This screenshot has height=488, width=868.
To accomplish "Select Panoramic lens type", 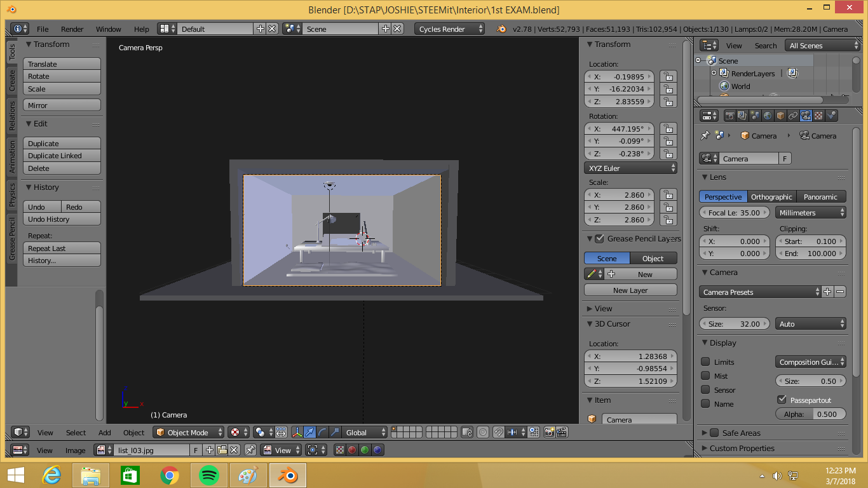I will [821, 196].
